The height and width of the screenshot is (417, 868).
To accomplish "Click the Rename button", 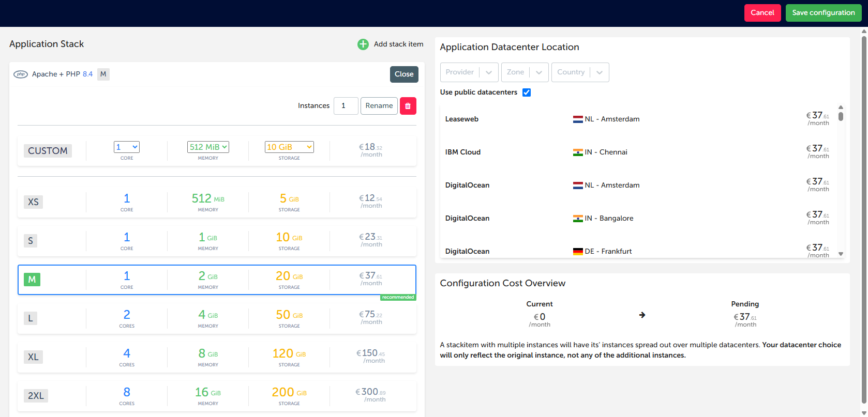I will tap(379, 106).
